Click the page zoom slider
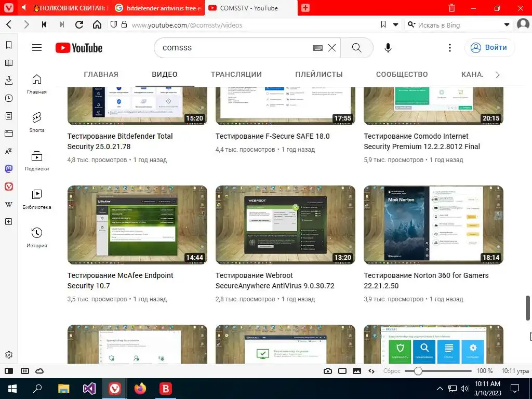This screenshot has height=399, width=532. point(438,371)
